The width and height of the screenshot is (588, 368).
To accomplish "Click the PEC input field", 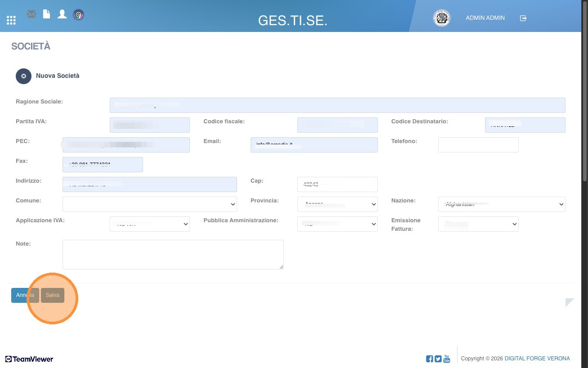I will tap(126, 145).
